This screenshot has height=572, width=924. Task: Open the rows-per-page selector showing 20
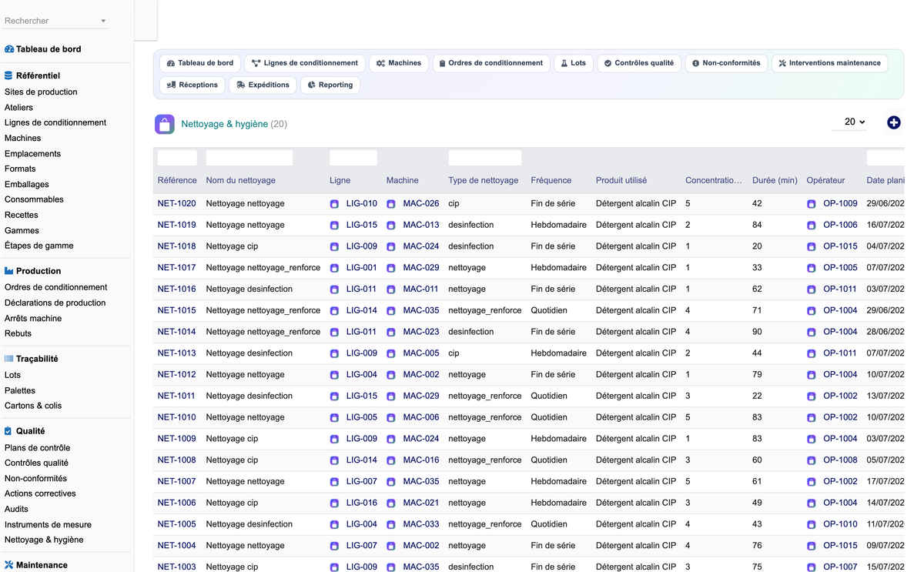(849, 122)
